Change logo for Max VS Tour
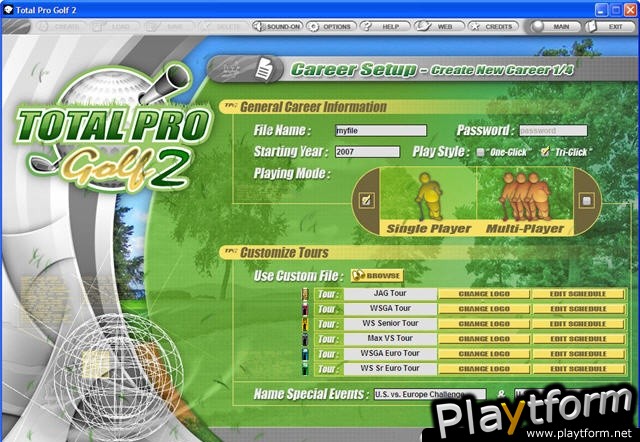 [x=484, y=339]
